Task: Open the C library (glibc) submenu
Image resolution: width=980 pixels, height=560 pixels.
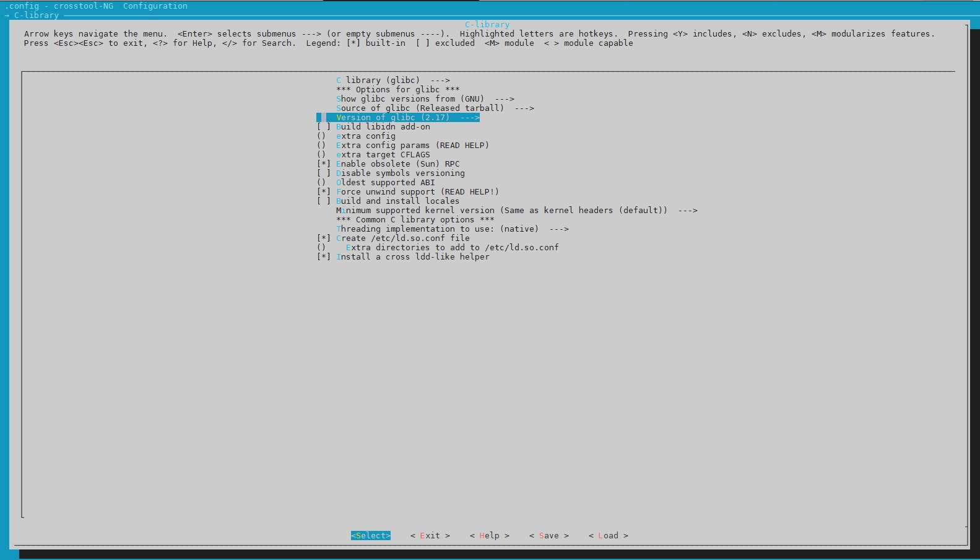Action: click(392, 80)
